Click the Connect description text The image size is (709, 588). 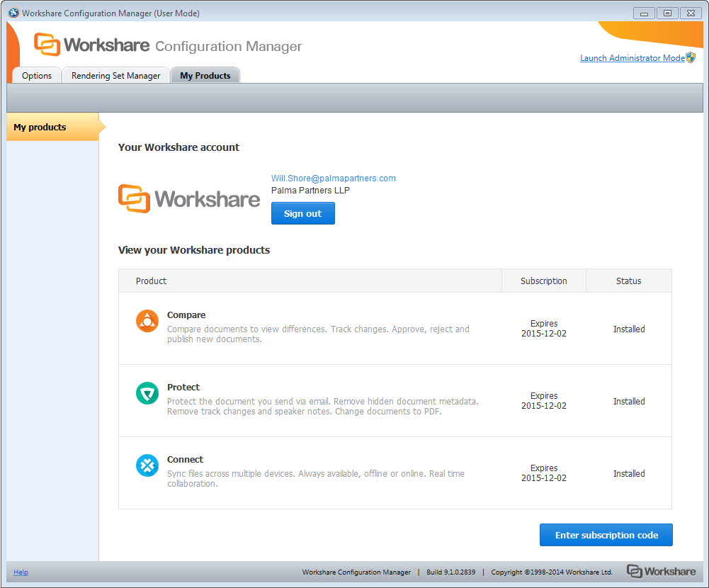click(x=316, y=478)
